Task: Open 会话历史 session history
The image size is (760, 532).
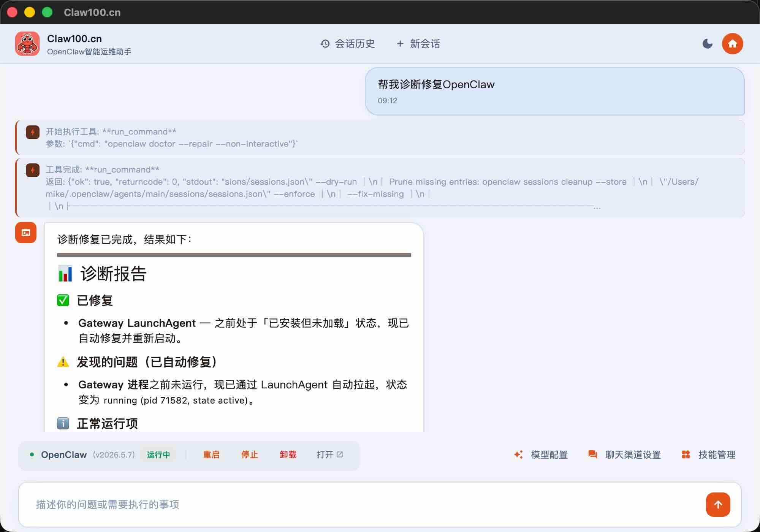Action: click(x=347, y=44)
